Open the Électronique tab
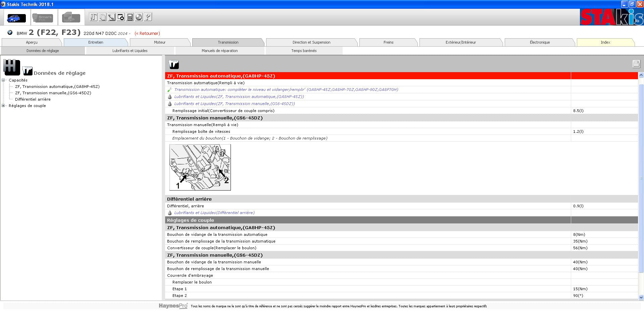 [x=540, y=42]
